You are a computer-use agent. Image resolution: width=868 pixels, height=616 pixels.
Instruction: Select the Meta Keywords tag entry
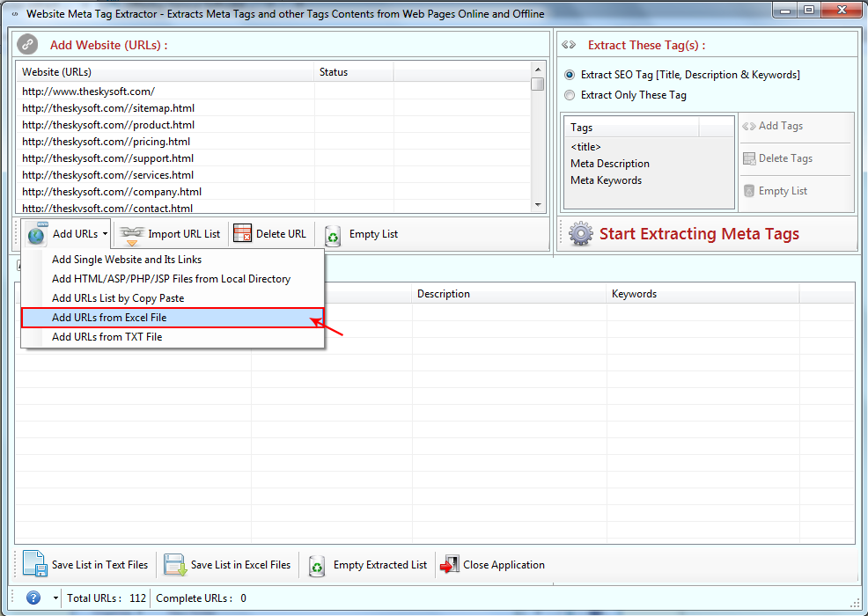point(607,180)
